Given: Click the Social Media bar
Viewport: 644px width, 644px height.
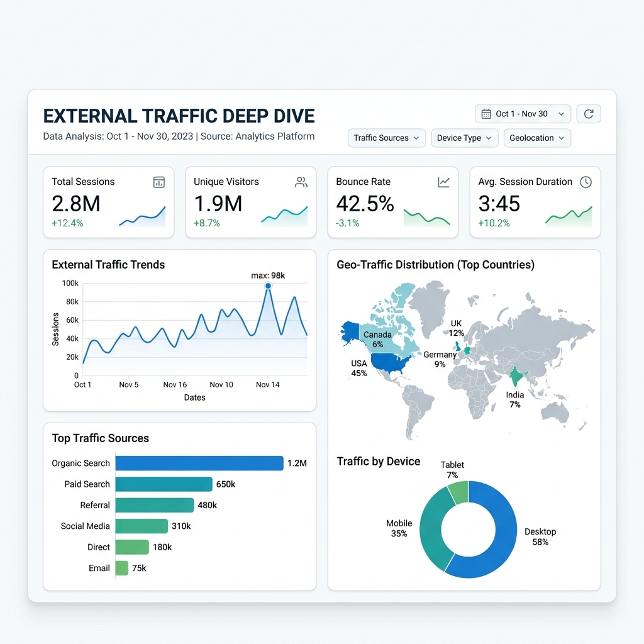Looking at the screenshot, I should coord(142,526).
